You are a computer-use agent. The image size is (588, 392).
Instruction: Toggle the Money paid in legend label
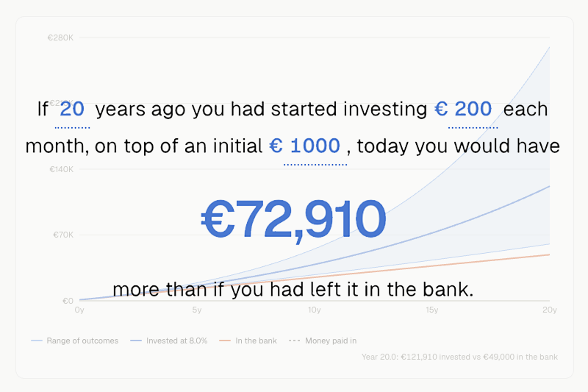[331, 341]
